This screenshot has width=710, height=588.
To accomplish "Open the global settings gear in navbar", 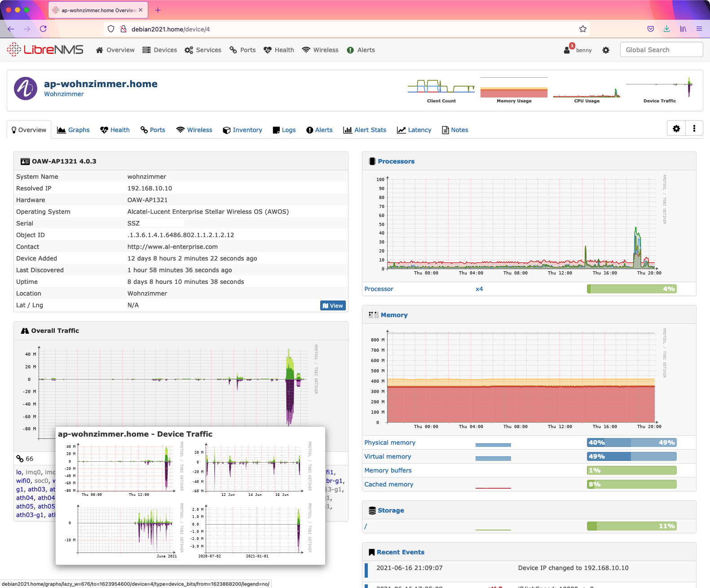I will tap(606, 50).
